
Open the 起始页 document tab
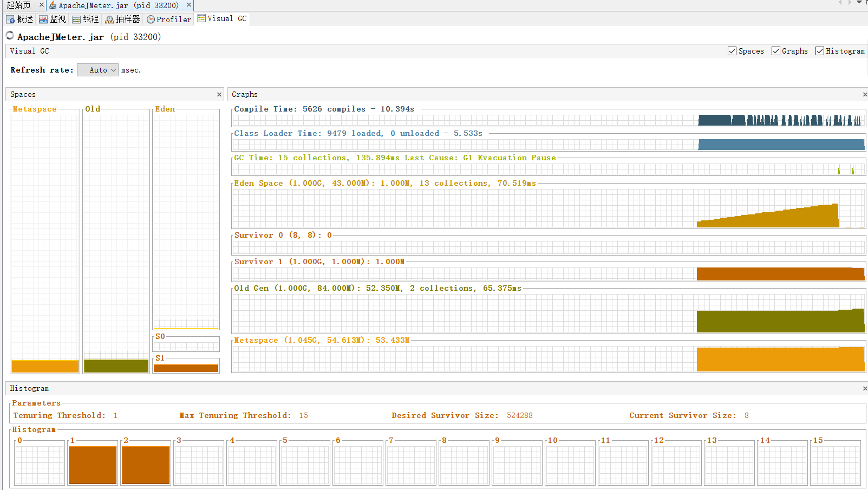[18, 5]
